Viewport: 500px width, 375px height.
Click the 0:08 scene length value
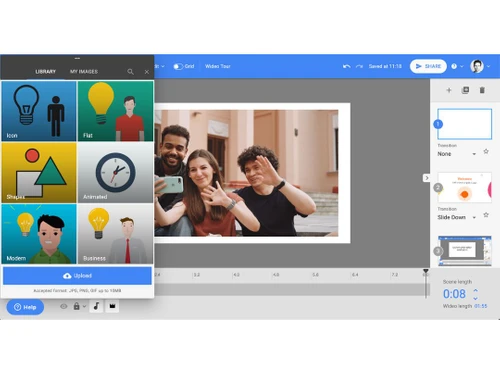pyautogui.click(x=454, y=294)
